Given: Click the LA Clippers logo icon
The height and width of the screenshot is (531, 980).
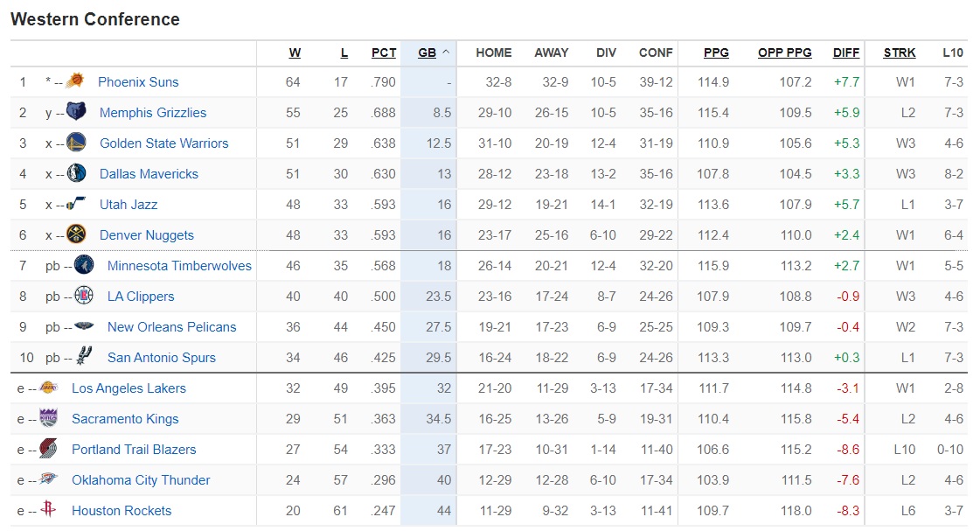Looking at the screenshot, I should (84, 296).
